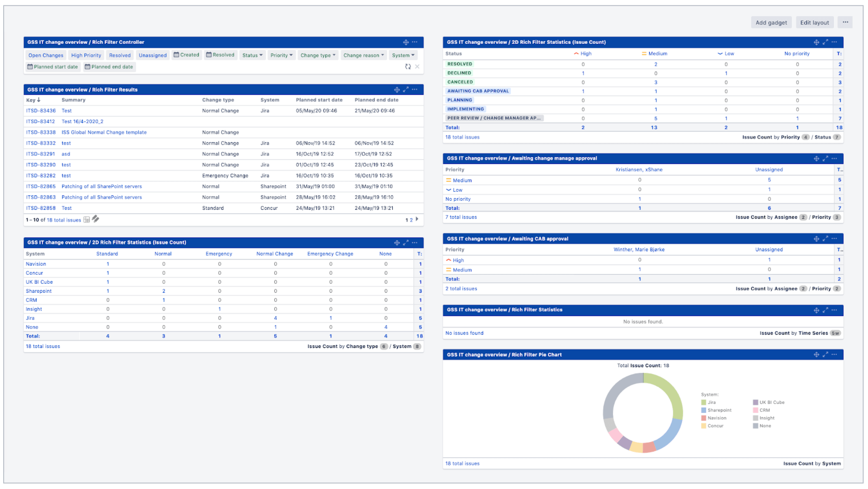The height and width of the screenshot is (489, 868).
Task: Select the bulk edit pencil icon in results footer
Action: [x=95, y=220]
